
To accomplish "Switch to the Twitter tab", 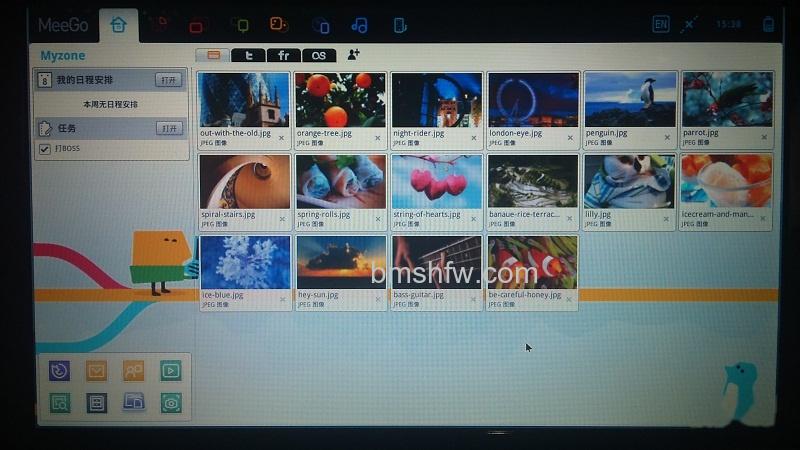I will tap(248, 55).
